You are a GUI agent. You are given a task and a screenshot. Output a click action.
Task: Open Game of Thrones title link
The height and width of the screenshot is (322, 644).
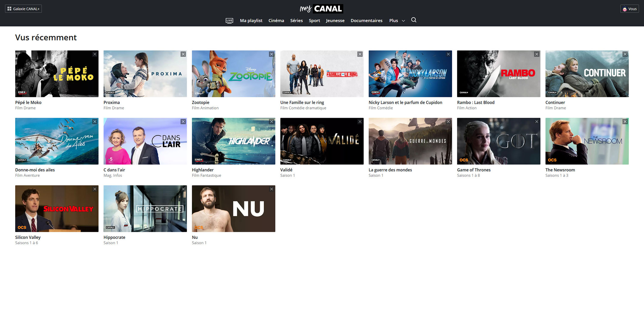coord(474,170)
